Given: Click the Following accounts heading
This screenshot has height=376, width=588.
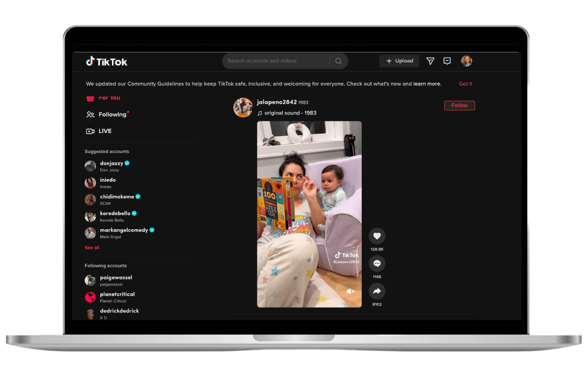Looking at the screenshot, I should pos(106,265).
